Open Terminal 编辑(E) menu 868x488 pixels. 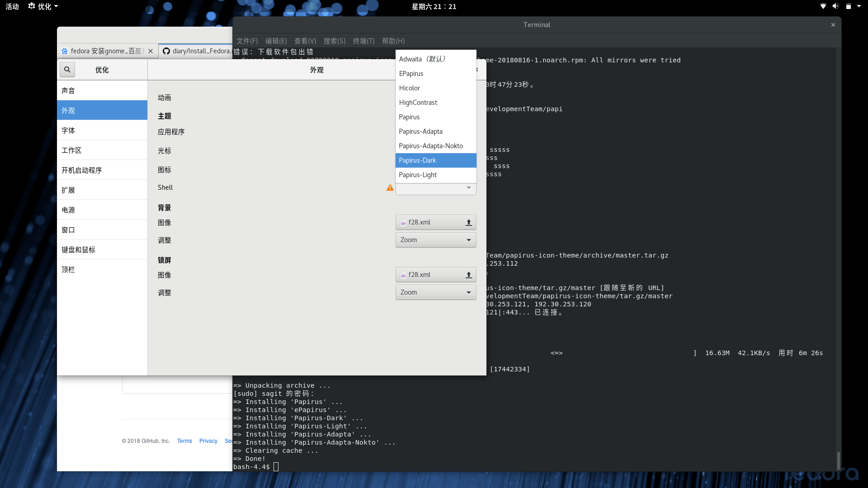[276, 41]
